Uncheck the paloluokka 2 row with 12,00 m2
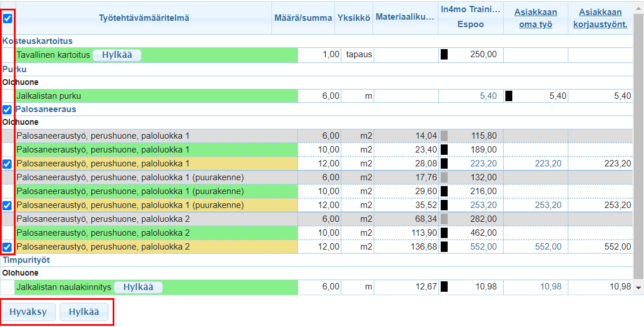The width and height of the screenshot is (644, 327). 8,247
